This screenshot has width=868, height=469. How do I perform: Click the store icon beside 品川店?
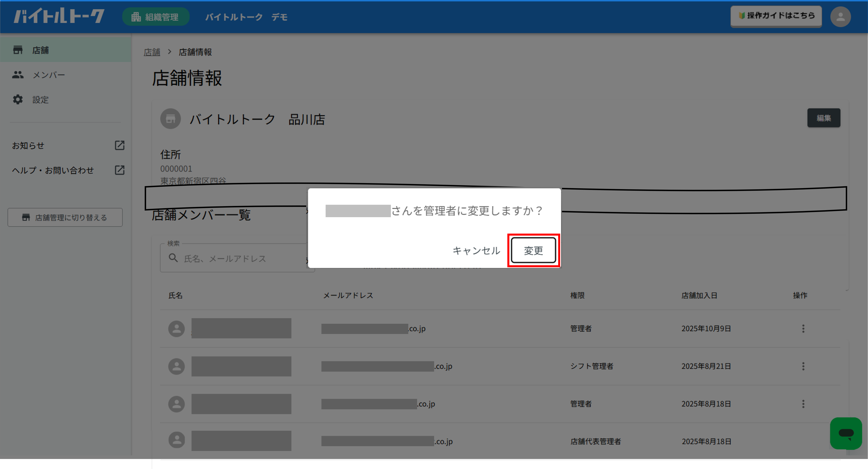click(x=171, y=119)
